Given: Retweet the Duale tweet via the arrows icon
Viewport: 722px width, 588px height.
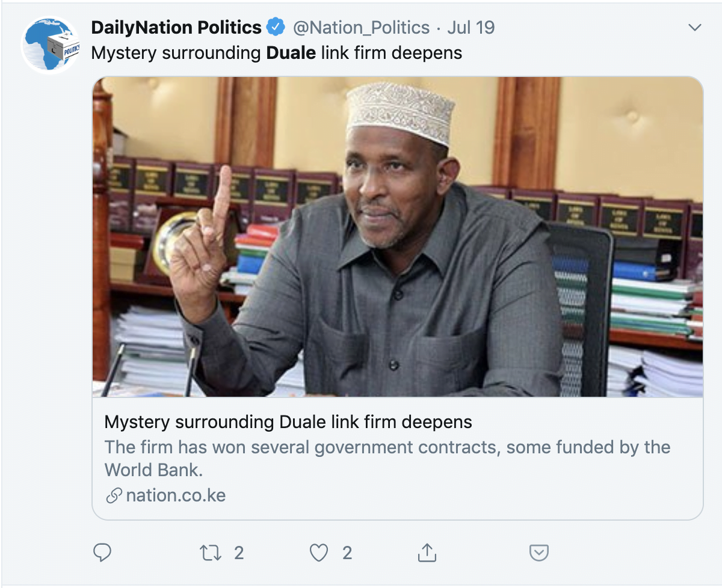Looking at the screenshot, I should point(210,552).
